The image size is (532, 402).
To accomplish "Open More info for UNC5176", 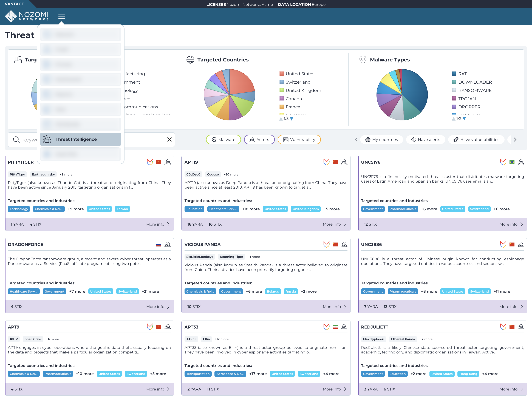I will pos(511,224).
